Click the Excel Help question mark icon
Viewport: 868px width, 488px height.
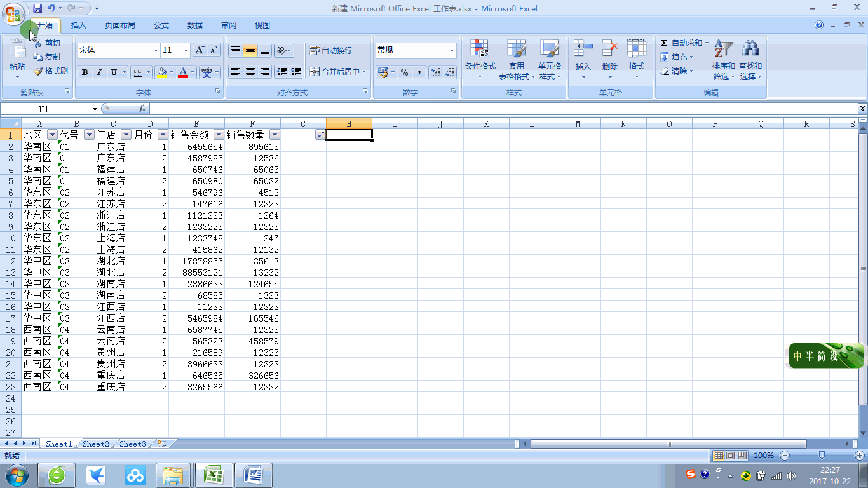point(819,25)
